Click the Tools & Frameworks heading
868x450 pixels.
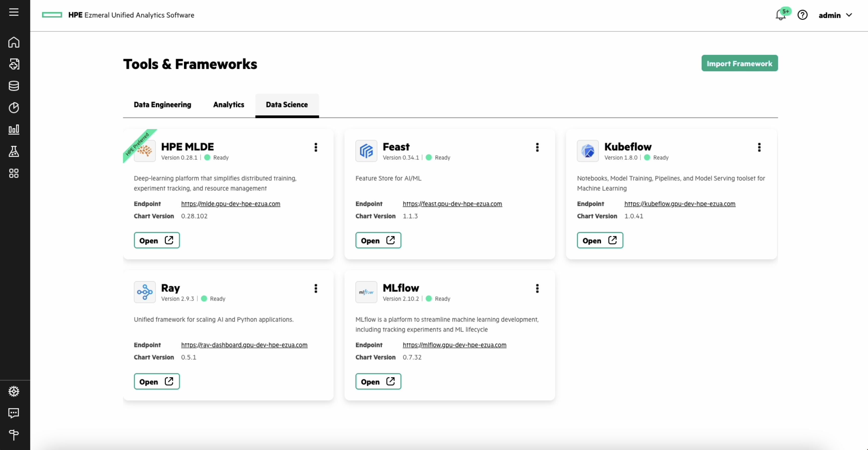190,64
